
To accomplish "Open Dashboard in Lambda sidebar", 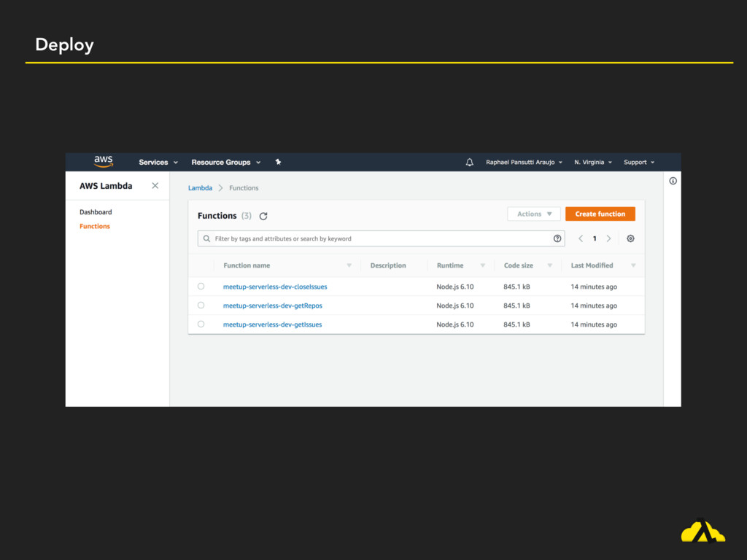I will click(x=96, y=212).
